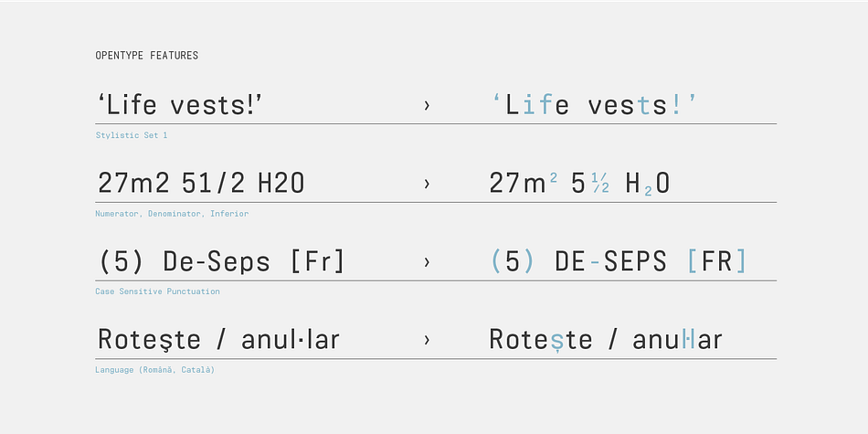
Task: Click the styled 'Life vests!' sample with blue letters
Action: click(594, 105)
